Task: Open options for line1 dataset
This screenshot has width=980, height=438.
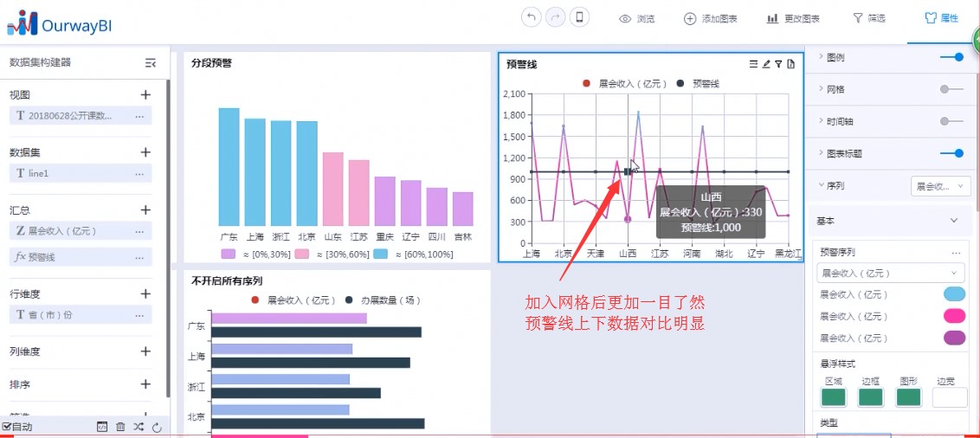Action: coord(139,173)
